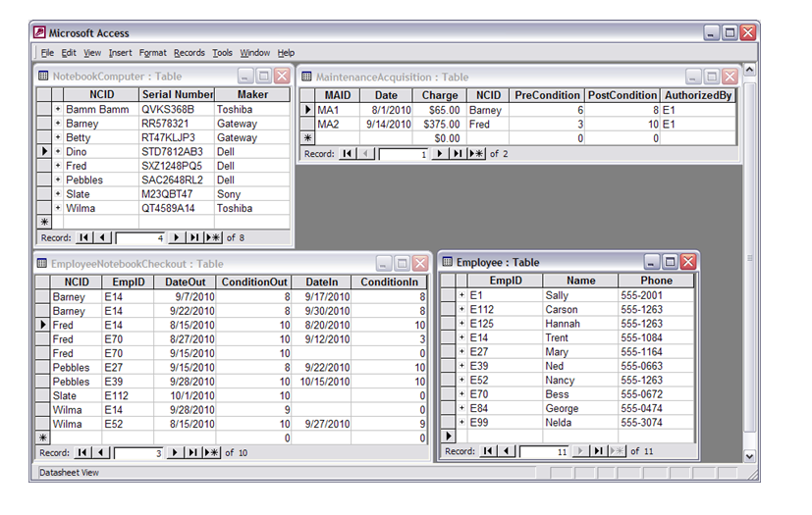Screen dimensions: 812x515
Task: Expand employee E14 Trent subdatasheet
Action: point(461,337)
